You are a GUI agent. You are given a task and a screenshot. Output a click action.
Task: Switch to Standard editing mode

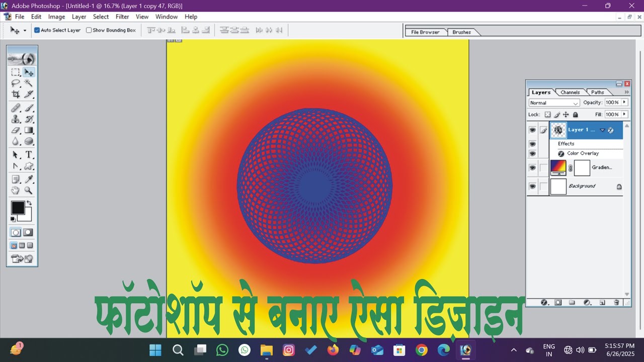click(x=16, y=232)
